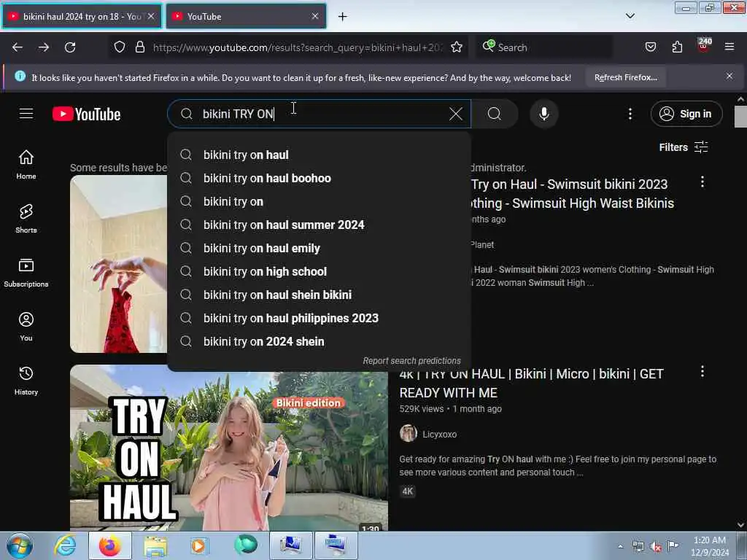
Task: Click the YouTube logo
Action: (86, 114)
